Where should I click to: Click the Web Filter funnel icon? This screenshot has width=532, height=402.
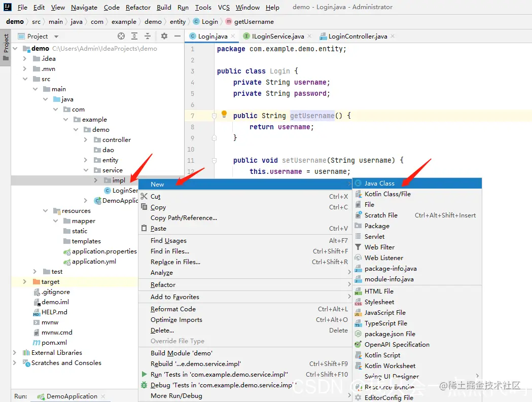pyautogui.click(x=358, y=247)
